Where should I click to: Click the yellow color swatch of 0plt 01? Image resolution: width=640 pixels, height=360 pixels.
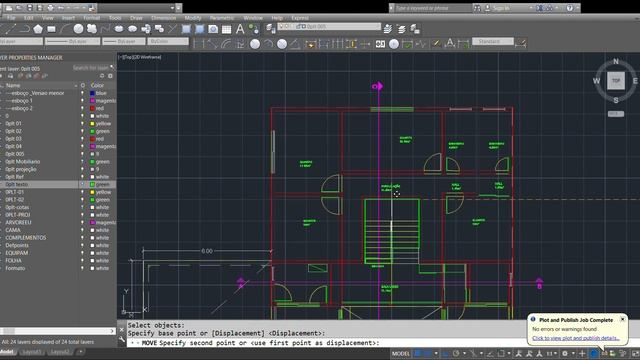tap(92, 123)
